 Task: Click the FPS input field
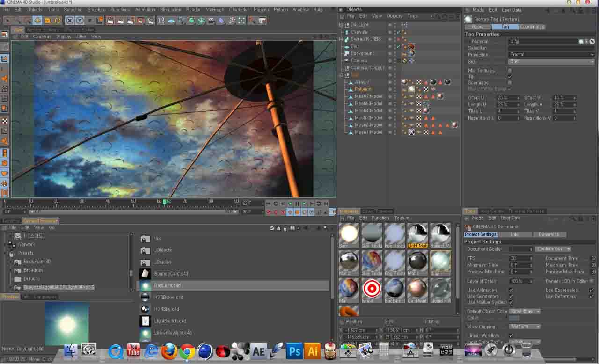[521, 258]
